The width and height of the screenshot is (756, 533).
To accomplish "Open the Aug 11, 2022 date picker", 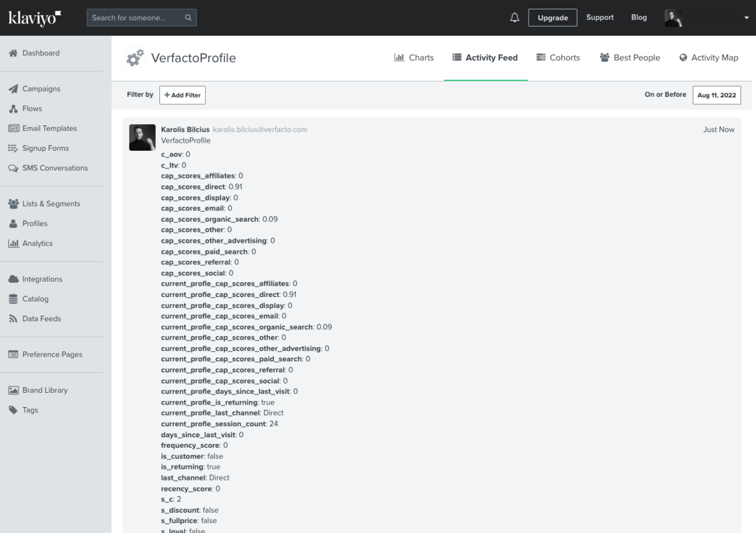I will 716,95.
